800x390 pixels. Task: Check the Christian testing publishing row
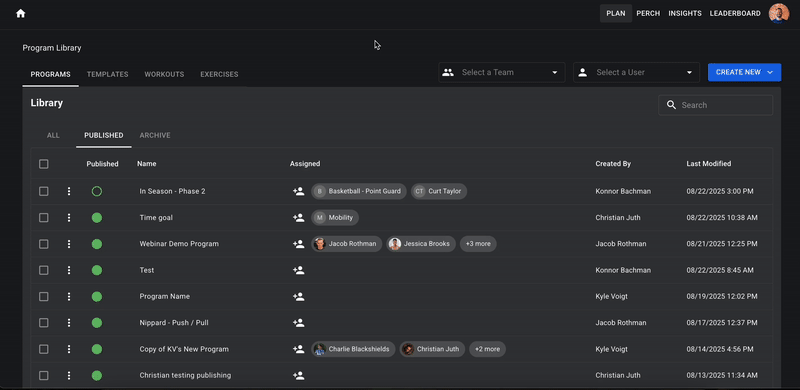pyautogui.click(x=44, y=376)
